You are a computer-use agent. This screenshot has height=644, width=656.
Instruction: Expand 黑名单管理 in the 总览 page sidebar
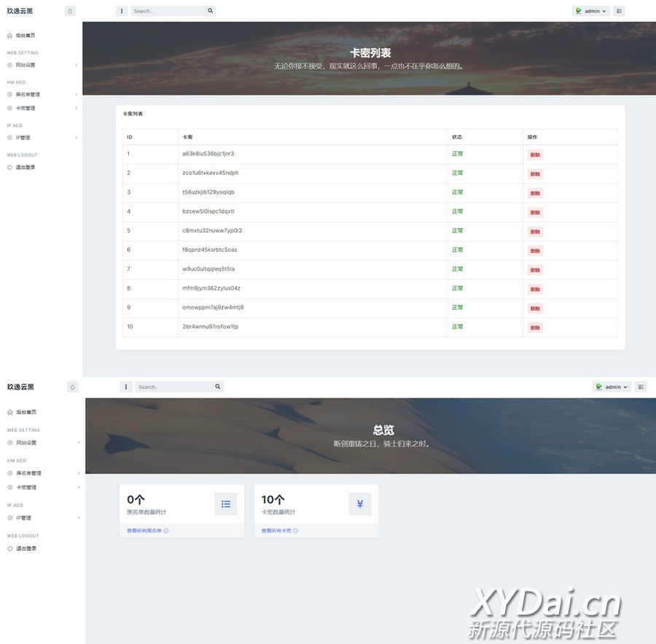pyautogui.click(x=29, y=473)
